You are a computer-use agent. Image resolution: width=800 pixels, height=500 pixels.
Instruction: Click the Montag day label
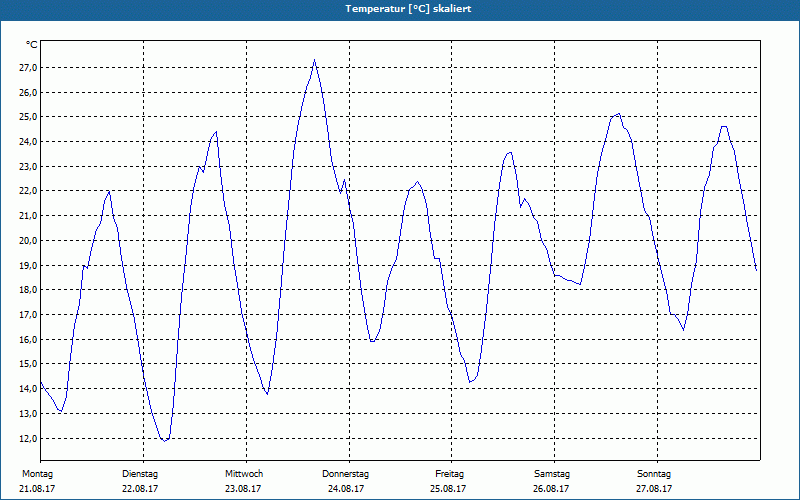coord(37,474)
